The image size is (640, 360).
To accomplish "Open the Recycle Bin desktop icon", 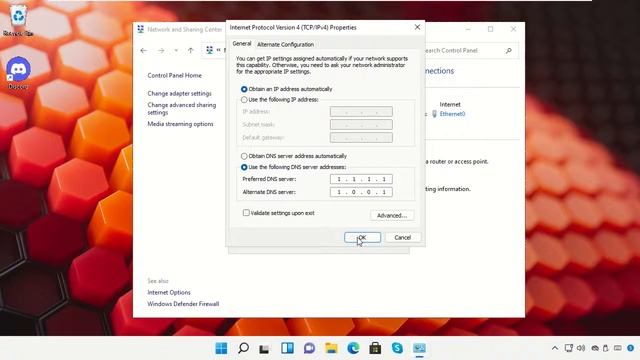I will [18, 20].
